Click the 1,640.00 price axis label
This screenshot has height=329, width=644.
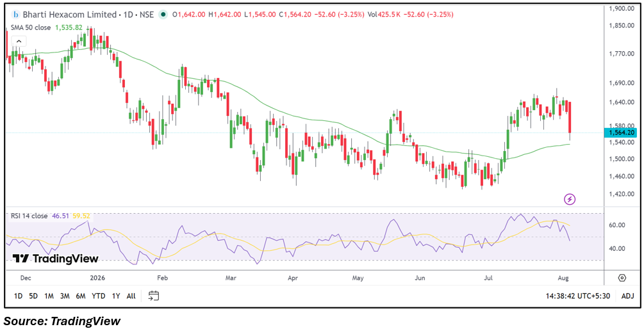click(623, 102)
